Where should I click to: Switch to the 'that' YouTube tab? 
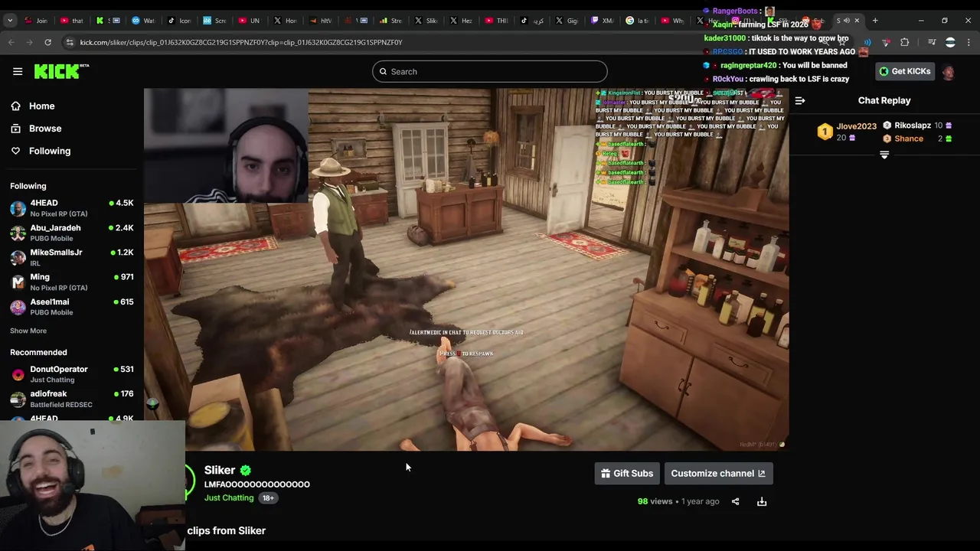pos(72,21)
